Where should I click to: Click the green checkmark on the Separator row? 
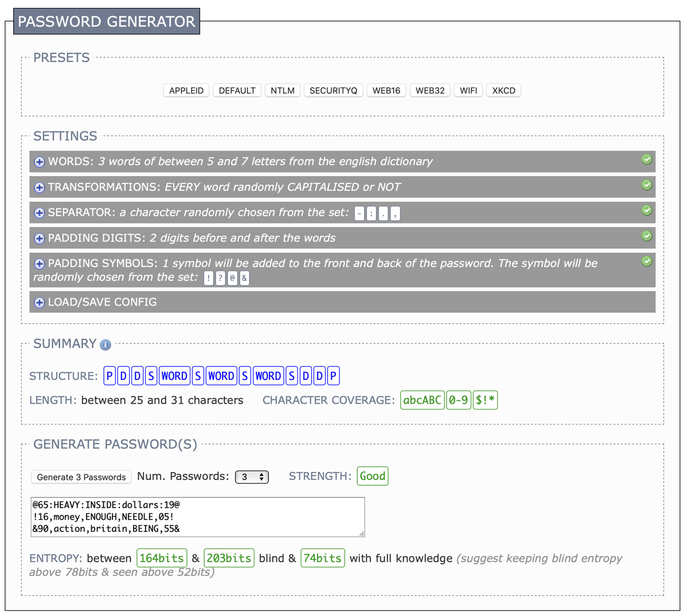646,210
